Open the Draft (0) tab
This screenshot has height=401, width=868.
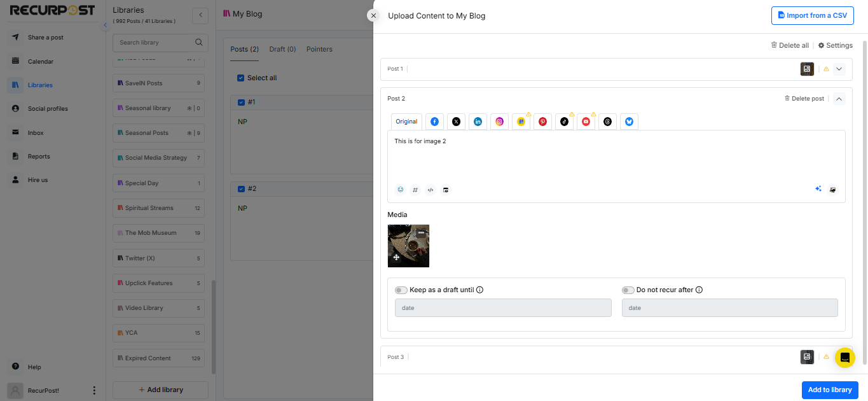point(283,49)
